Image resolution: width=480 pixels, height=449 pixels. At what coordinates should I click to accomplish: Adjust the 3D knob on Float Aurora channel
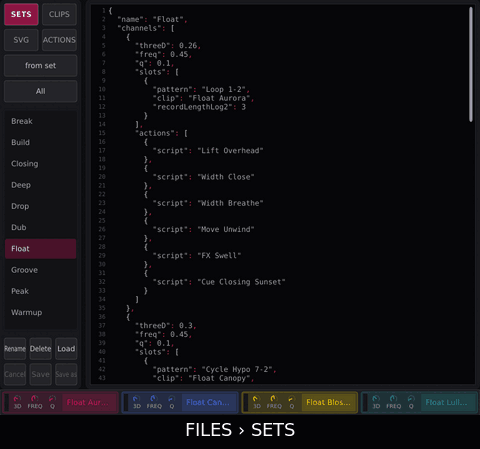pos(17,402)
